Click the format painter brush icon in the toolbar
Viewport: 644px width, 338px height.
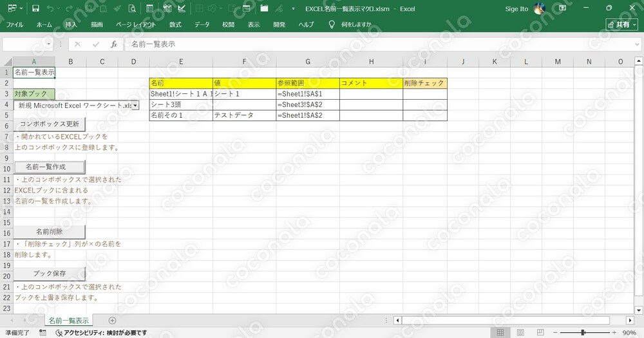117,8
